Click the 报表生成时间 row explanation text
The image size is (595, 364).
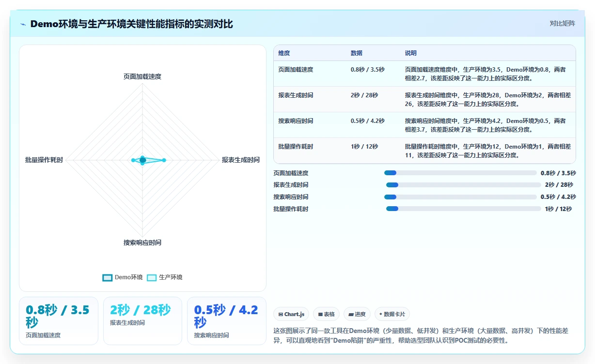pyautogui.click(x=488, y=99)
